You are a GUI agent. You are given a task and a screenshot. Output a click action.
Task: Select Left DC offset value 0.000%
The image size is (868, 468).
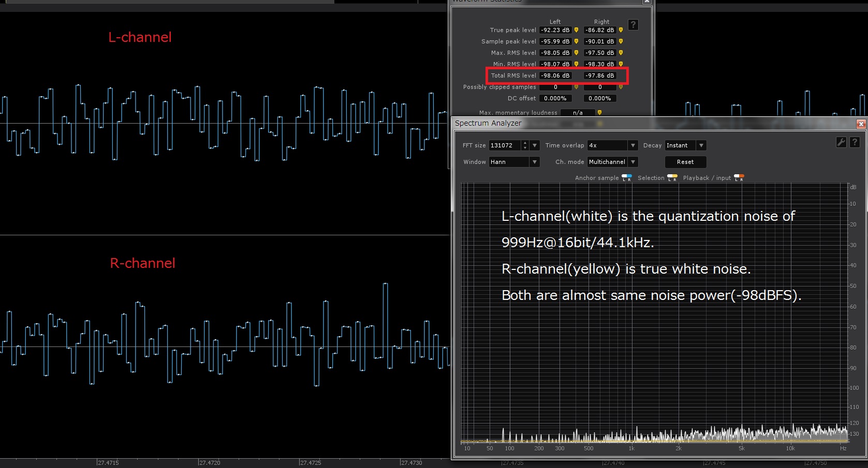pos(555,98)
